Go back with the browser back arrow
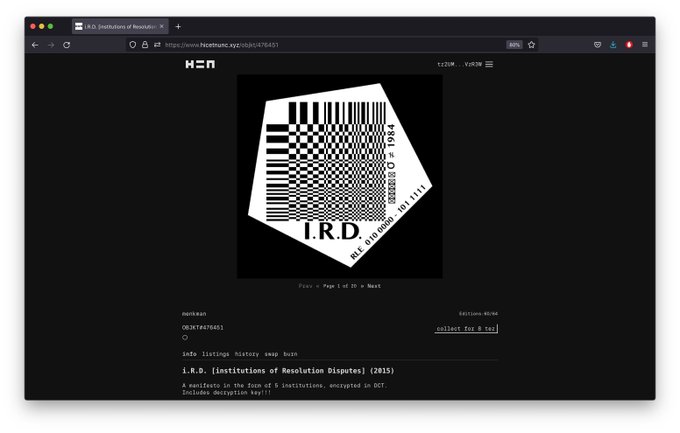 35,45
